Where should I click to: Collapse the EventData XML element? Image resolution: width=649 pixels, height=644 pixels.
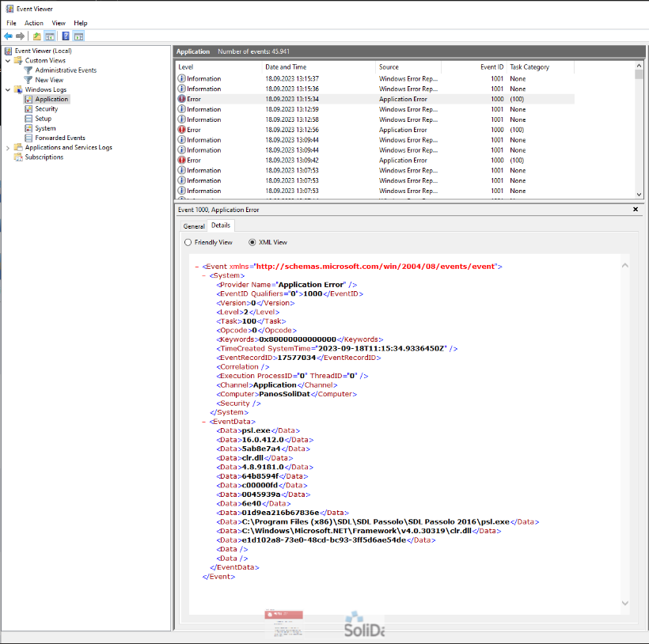[204, 422]
